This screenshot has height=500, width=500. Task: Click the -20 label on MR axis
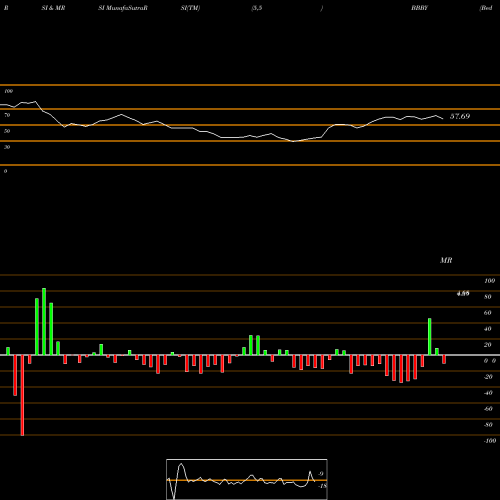point(488,377)
